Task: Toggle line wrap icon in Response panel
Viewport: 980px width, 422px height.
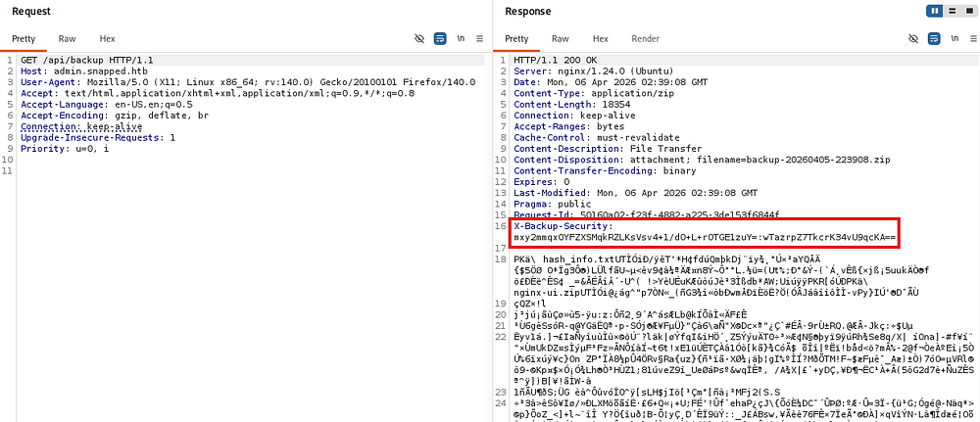Action: tap(933, 39)
